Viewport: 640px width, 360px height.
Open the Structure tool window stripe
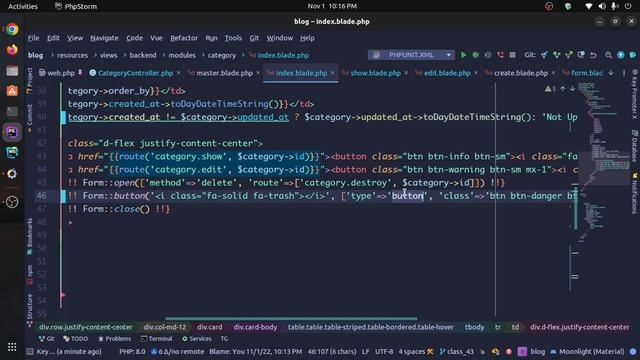[x=30, y=310]
